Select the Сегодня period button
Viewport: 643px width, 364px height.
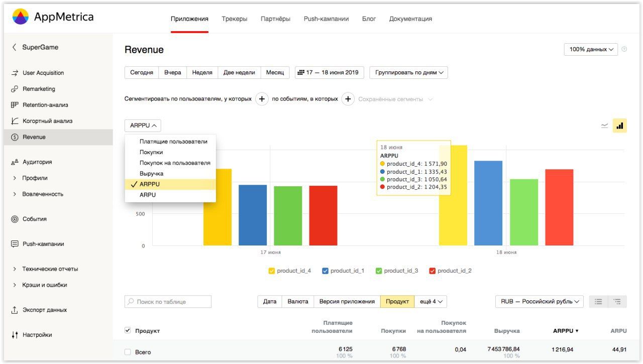point(142,72)
